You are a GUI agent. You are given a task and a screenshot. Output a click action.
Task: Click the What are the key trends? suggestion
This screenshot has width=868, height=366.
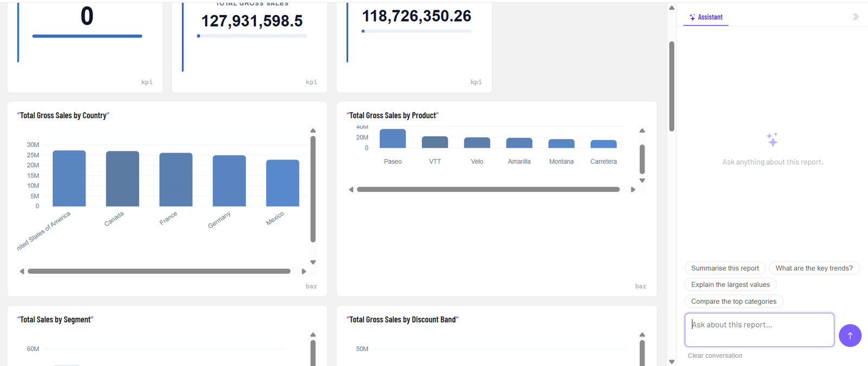(814, 268)
